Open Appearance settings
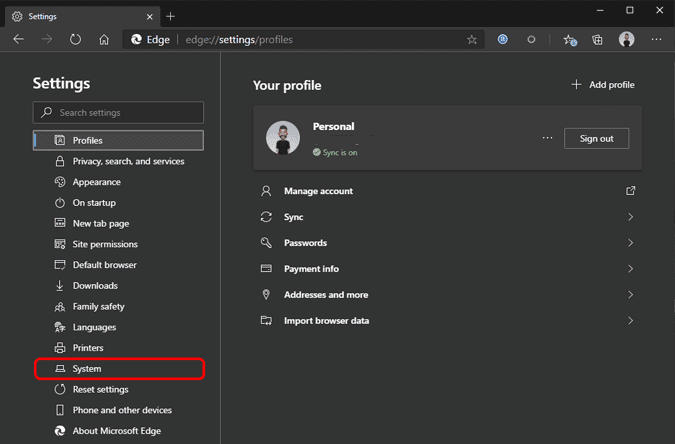This screenshot has width=675, height=444. click(119, 182)
